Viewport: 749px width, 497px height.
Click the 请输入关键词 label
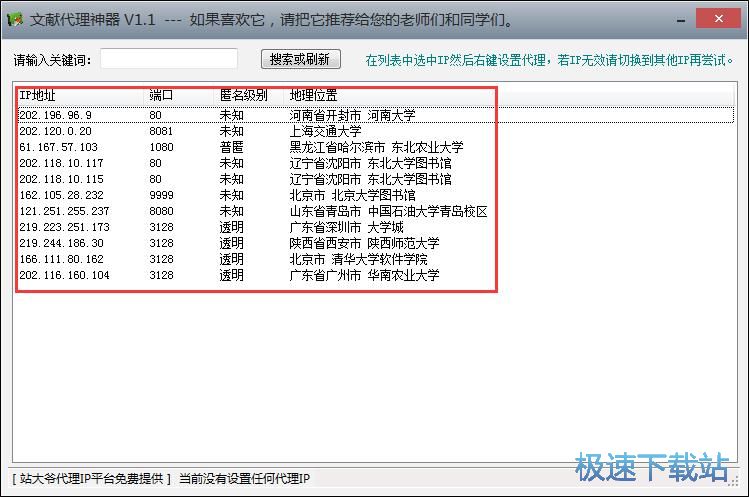[52, 60]
